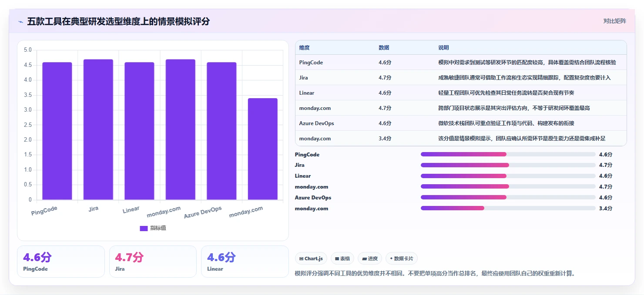Click the Linear x-axis label under the chart
The width and height of the screenshot is (644, 295).
click(x=131, y=210)
